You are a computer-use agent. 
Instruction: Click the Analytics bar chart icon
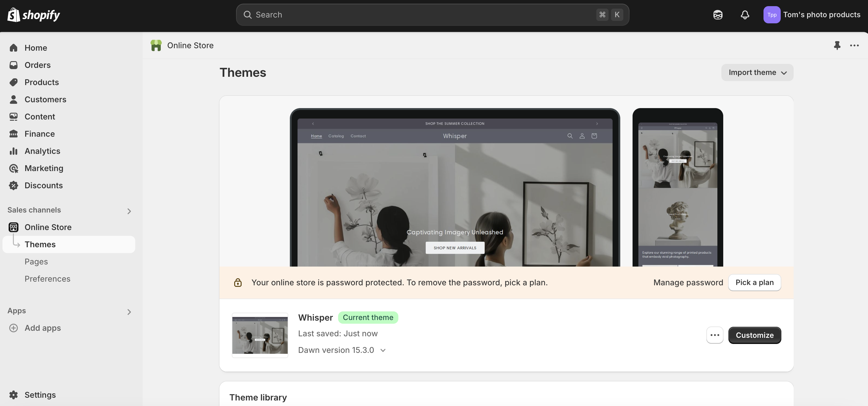coord(14,151)
